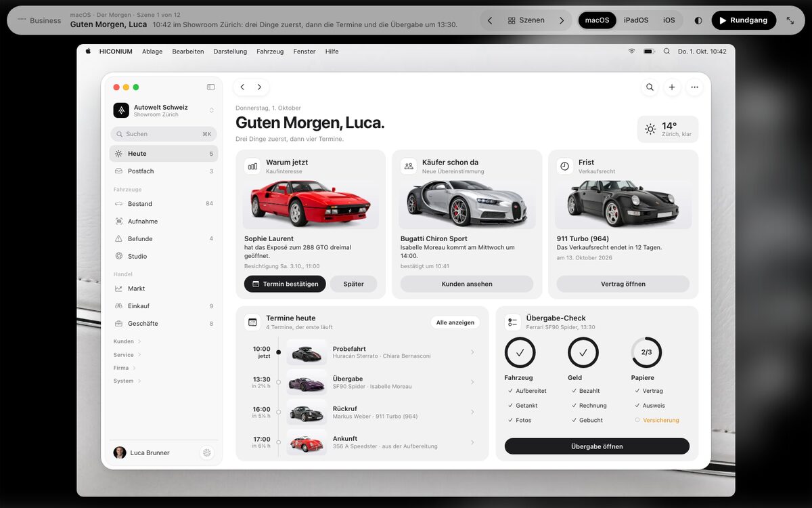The width and height of the screenshot is (812, 508).
Task: Toggle the Vertrag checklist item
Action: 649,391
